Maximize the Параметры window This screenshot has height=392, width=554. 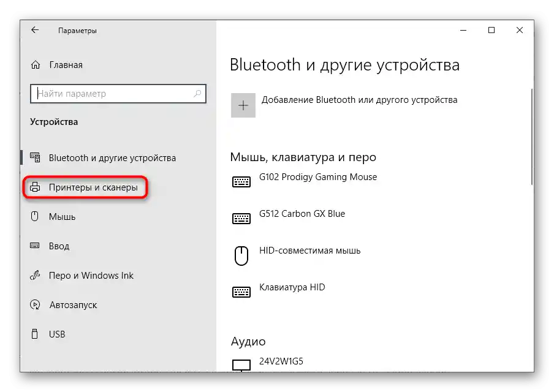tap(491, 31)
